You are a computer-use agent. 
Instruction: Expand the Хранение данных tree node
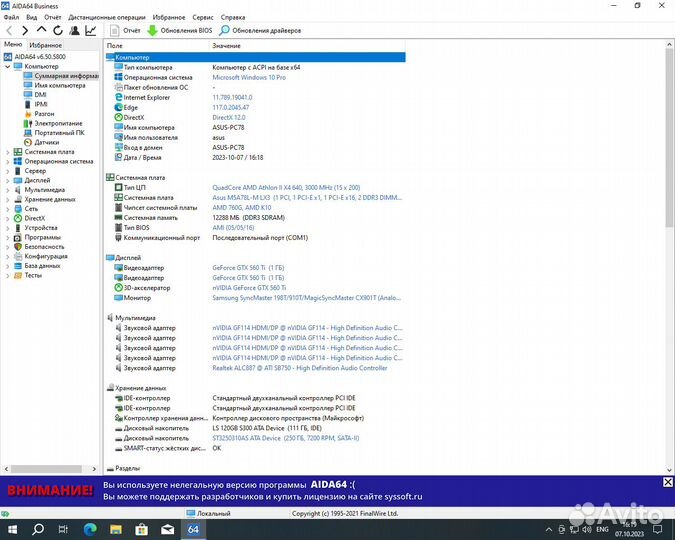[x=7, y=199]
